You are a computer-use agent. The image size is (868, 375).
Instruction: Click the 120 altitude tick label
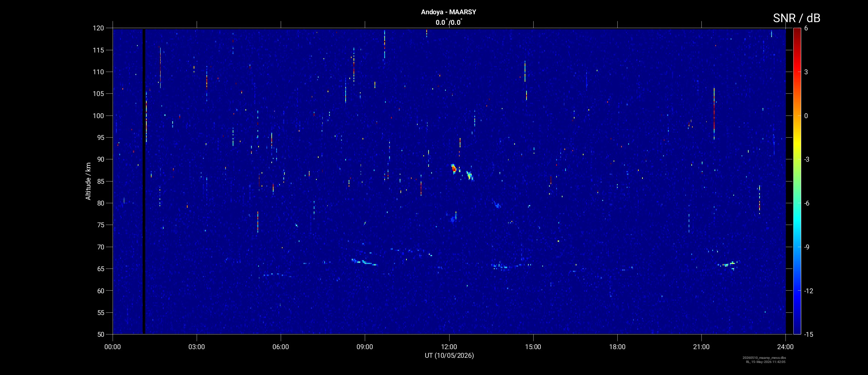pos(98,28)
